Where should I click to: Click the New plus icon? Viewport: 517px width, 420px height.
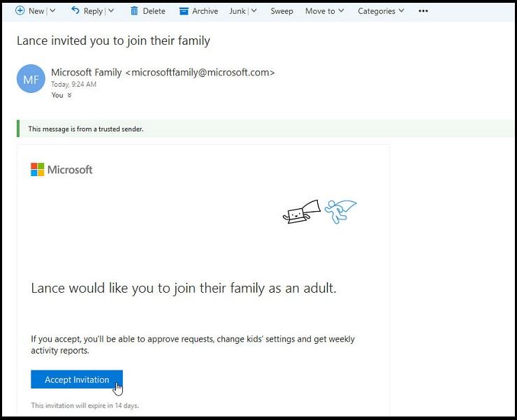20,10
